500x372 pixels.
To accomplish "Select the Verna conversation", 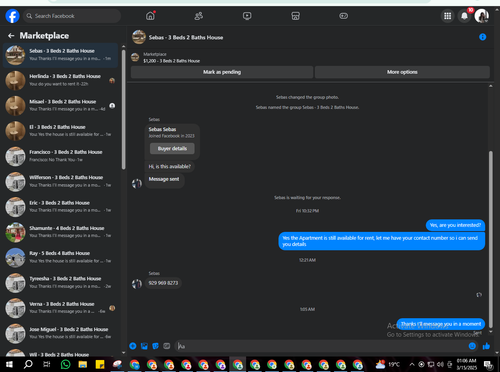I will [x=61, y=308].
